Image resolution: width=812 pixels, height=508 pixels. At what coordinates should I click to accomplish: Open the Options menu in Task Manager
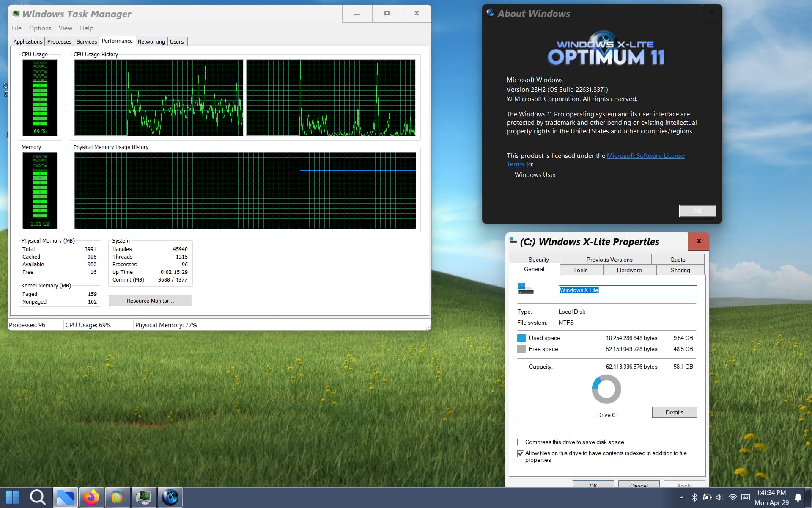(40, 28)
